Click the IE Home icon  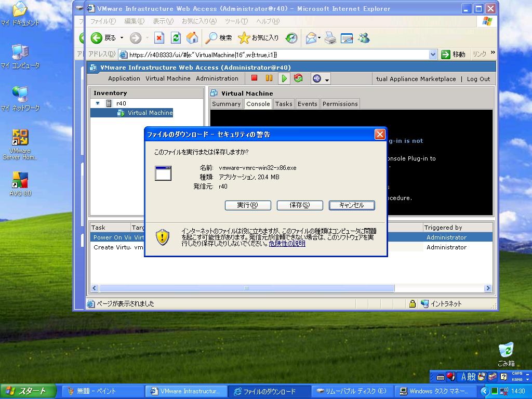pyautogui.click(x=192, y=38)
